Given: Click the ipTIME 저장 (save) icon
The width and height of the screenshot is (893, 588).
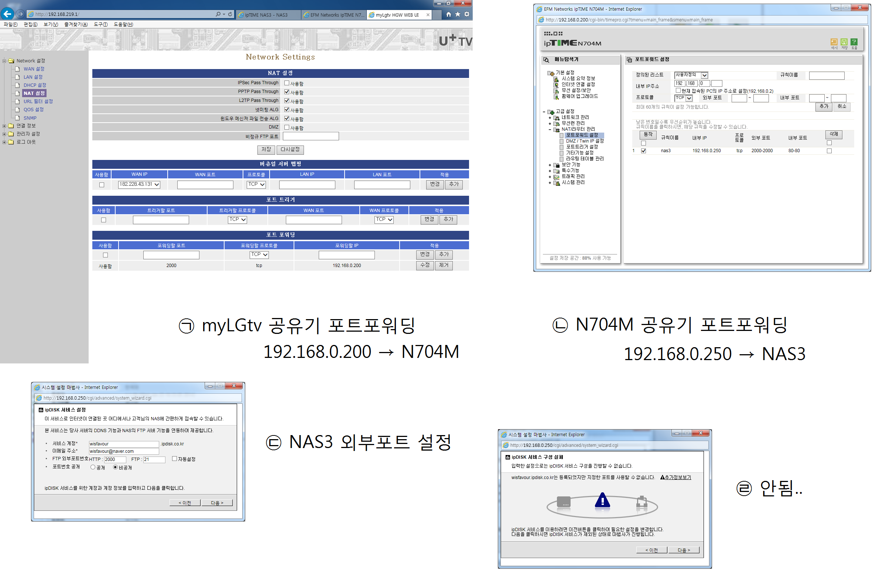Looking at the screenshot, I should click(x=844, y=42).
